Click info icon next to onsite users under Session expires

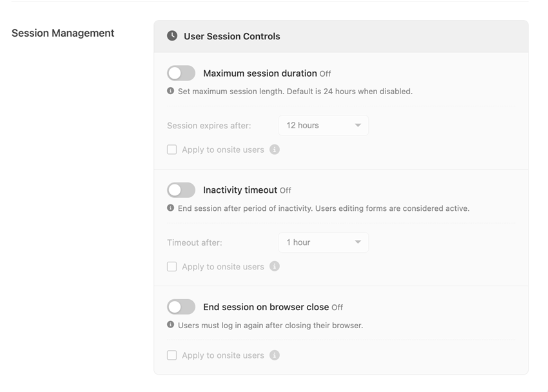click(x=275, y=150)
